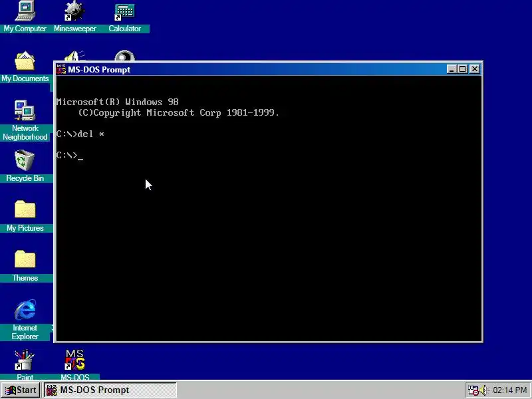Close the MS-DOS Prompt window
Screen dimensions: 532x399
pyautogui.click(x=475, y=69)
